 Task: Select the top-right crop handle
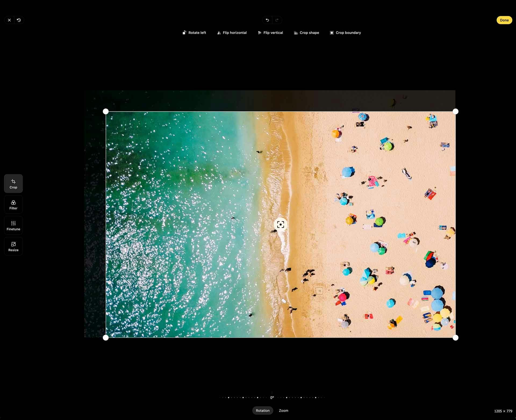[456, 111]
